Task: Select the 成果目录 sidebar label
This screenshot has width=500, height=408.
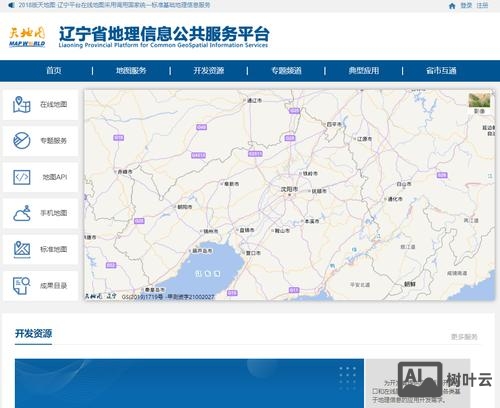Action: coord(54,286)
